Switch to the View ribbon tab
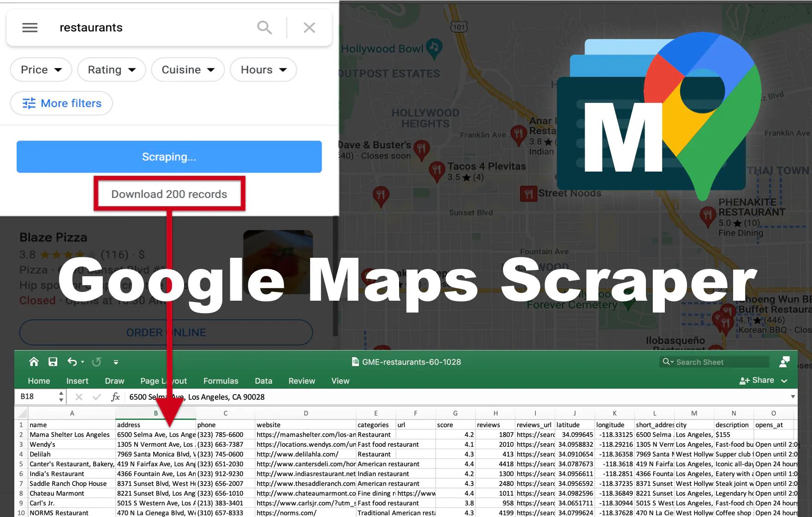812x517 pixels. click(340, 381)
